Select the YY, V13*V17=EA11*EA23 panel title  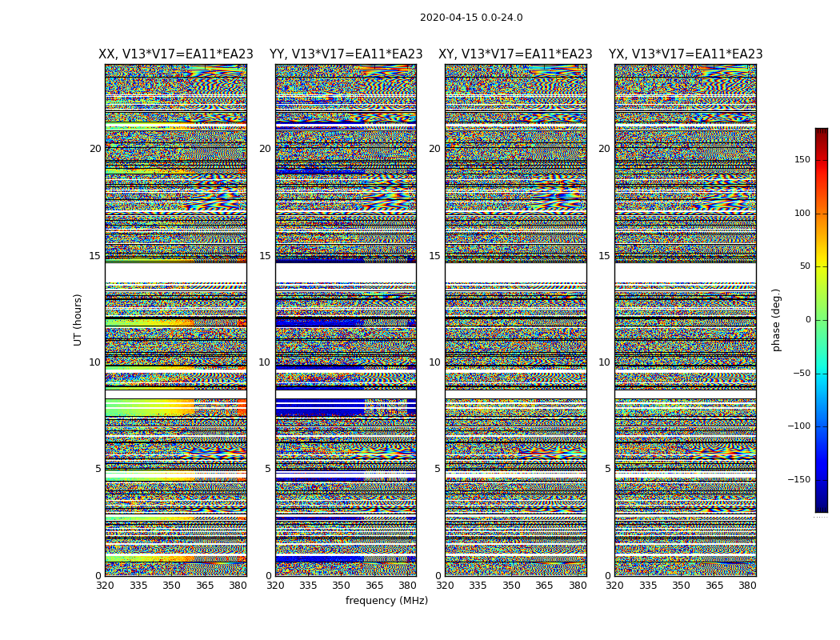click(346, 54)
